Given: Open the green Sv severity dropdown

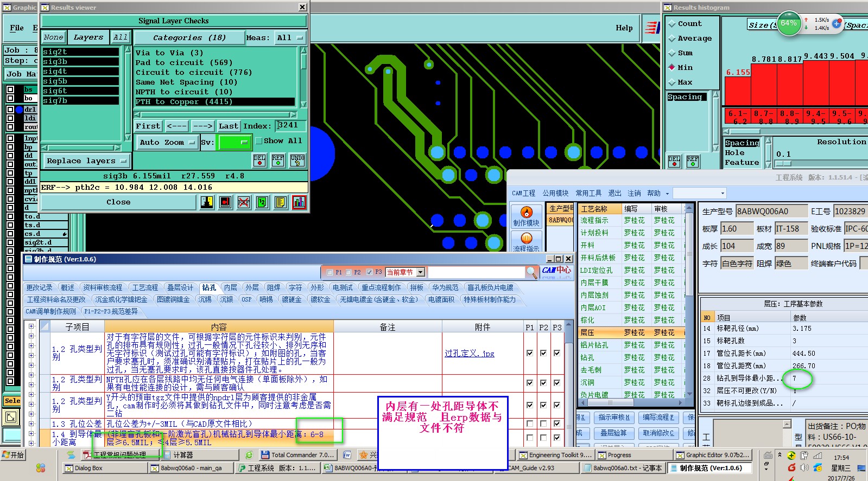Looking at the screenshot, I should (x=233, y=142).
